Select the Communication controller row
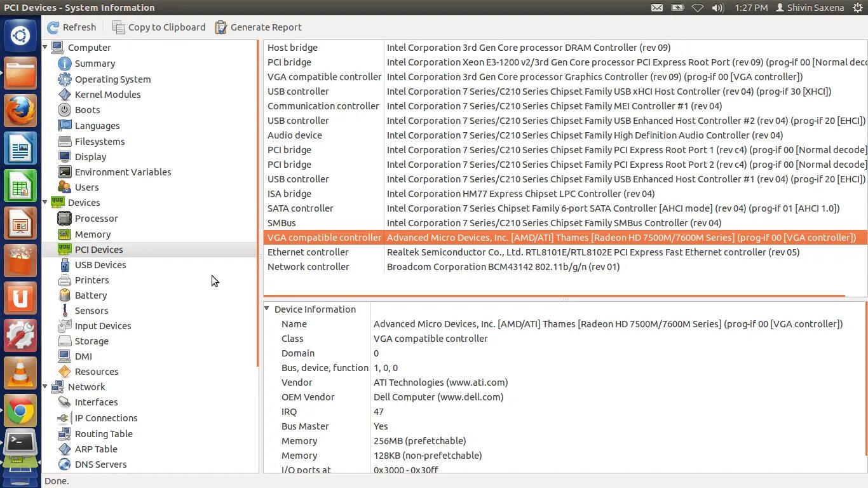868x488 pixels. [x=566, y=106]
